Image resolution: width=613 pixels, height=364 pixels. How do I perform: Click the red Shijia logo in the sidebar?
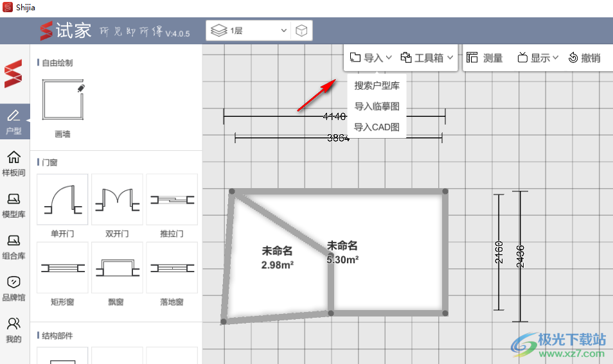click(x=13, y=73)
